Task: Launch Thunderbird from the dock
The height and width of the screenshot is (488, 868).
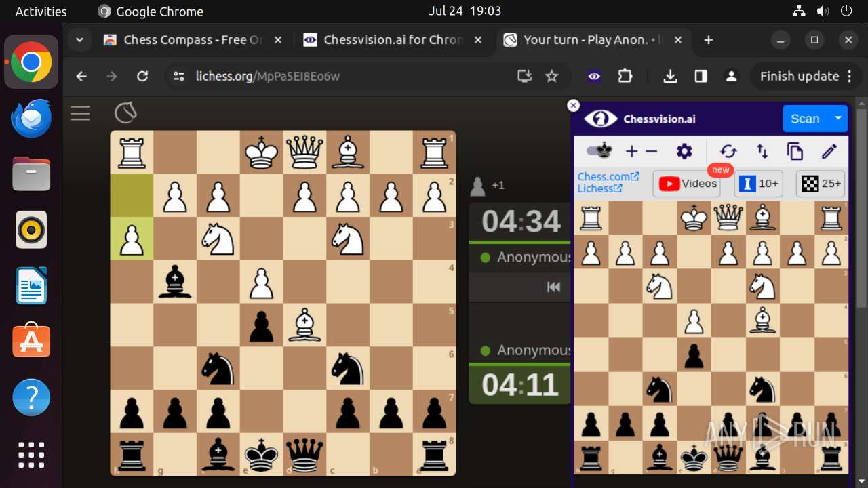Action: (x=31, y=119)
